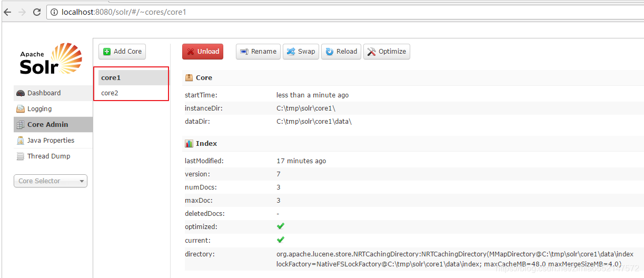
Task: Click the browser back arrow
Action: [7, 12]
